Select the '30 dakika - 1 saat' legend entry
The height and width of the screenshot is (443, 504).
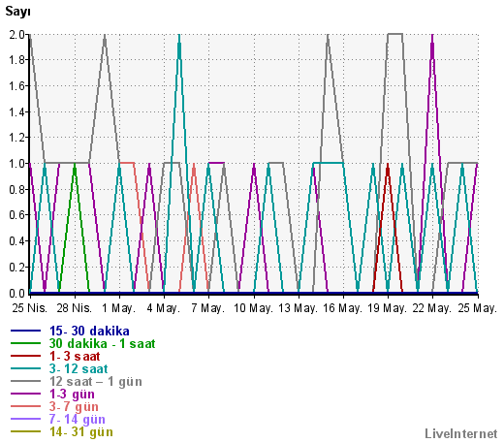point(102,343)
